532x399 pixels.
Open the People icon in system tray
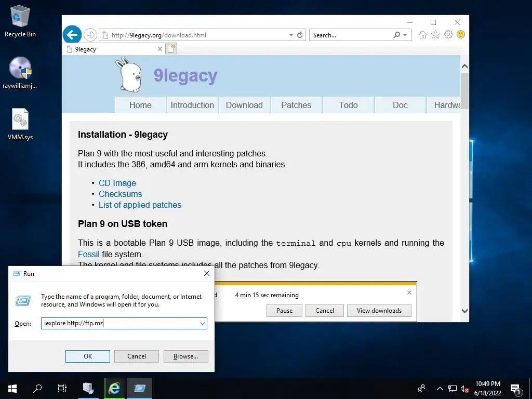tap(421, 389)
